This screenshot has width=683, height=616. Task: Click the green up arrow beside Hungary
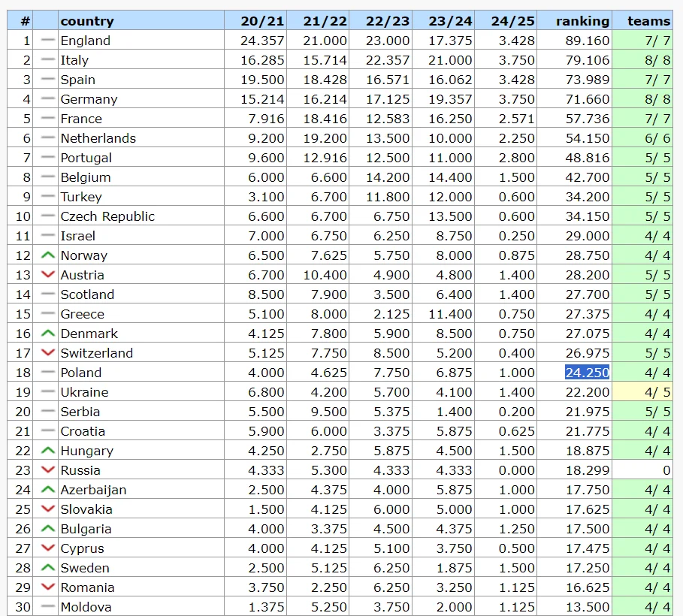pos(48,451)
